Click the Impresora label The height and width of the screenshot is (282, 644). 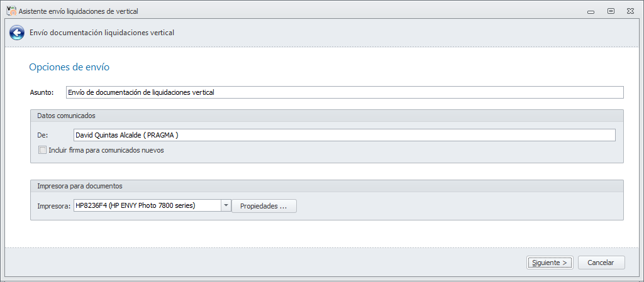55,205
